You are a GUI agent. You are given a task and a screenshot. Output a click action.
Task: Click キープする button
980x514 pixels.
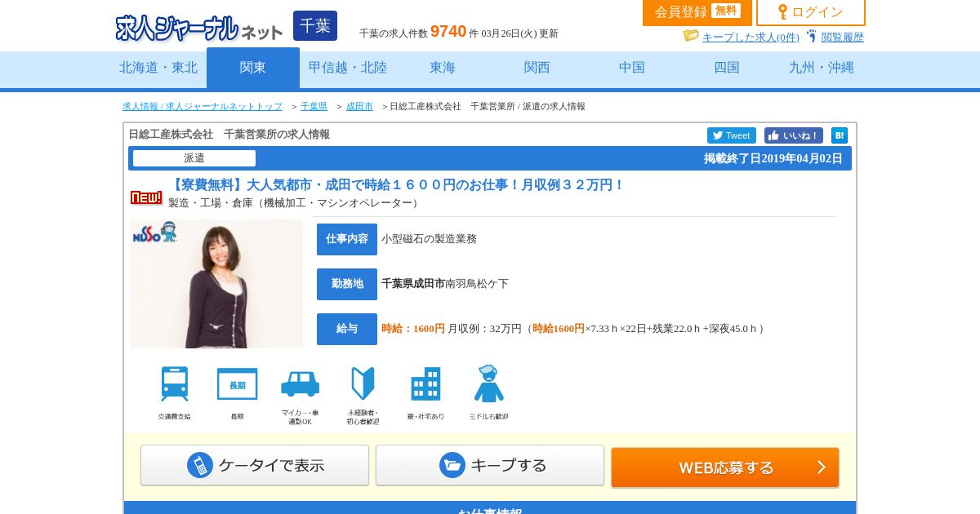click(490, 465)
